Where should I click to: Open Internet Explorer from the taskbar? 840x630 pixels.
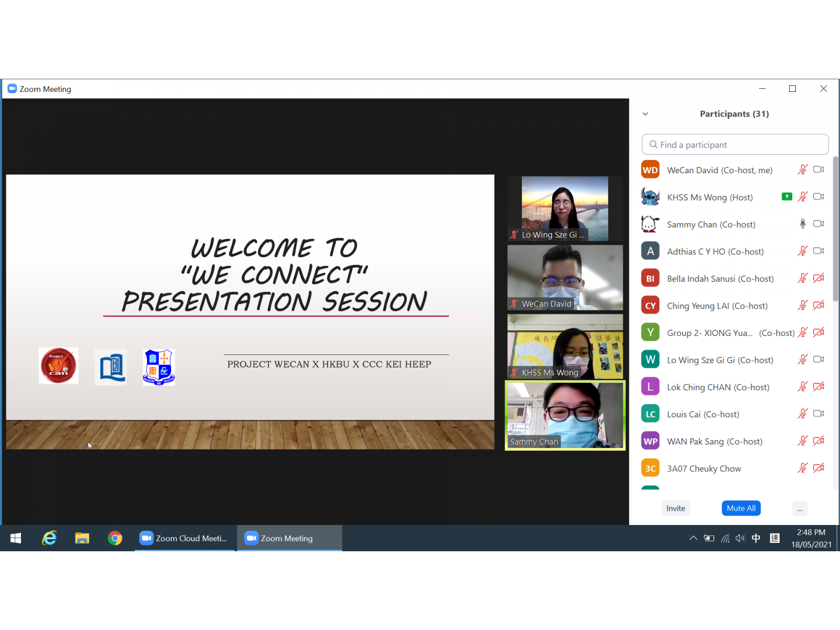click(x=49, y=538)
